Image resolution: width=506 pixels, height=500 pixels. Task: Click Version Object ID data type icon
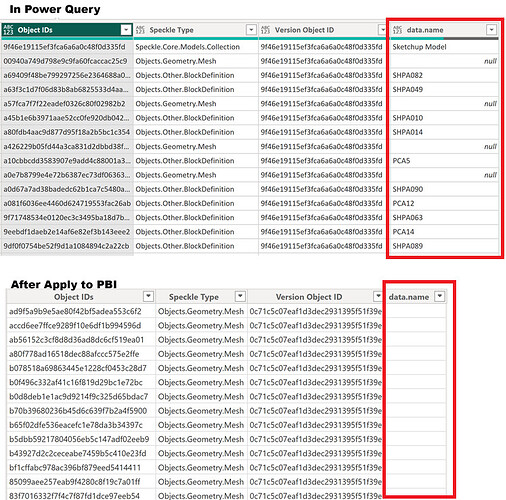[265, 30]
